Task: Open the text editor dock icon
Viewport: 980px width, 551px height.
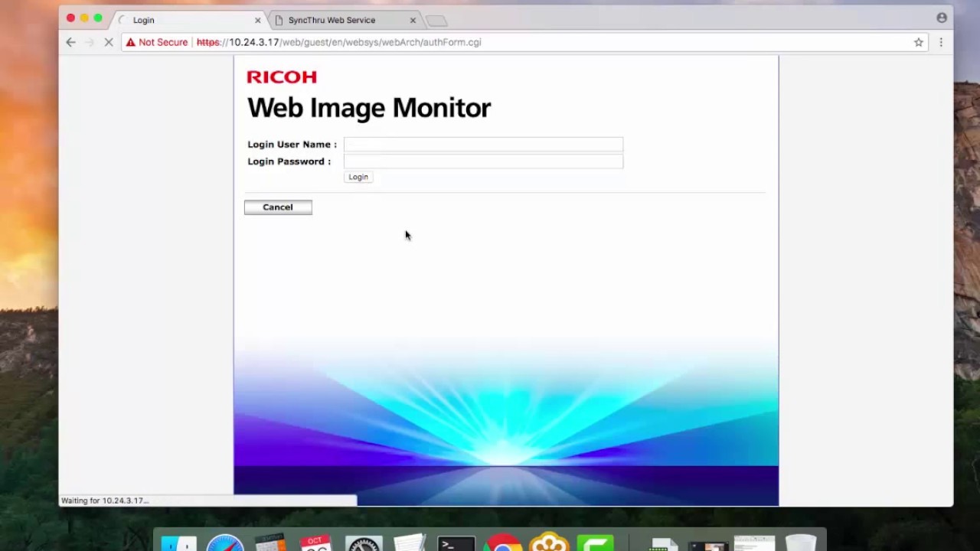Action: pyautogui.click(x=410, y=543)
